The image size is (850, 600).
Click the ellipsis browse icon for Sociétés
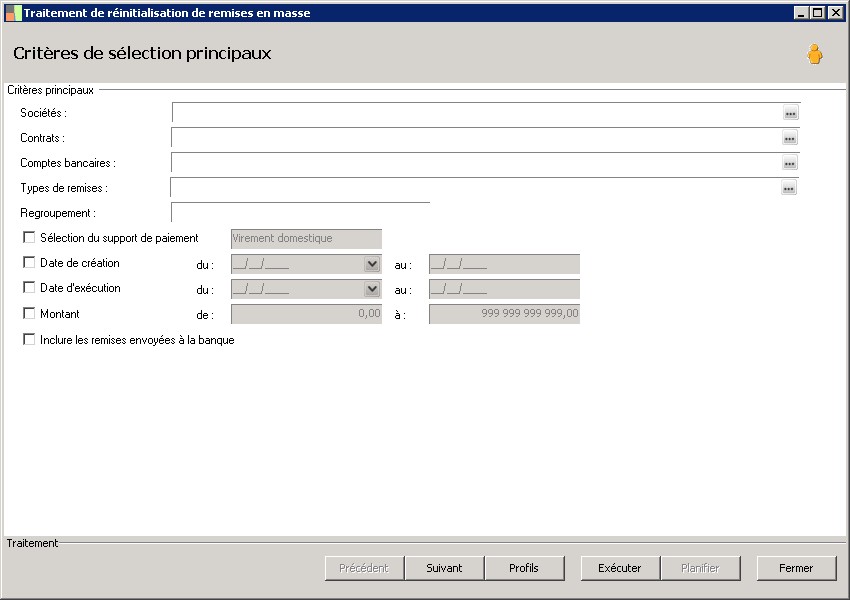coord(790,114)
